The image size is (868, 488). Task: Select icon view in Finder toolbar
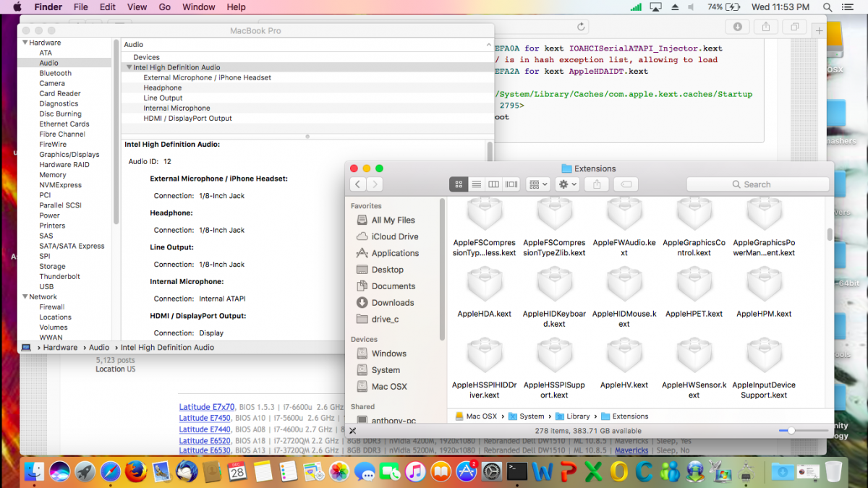pyautogui.click(x=459, y=184)
